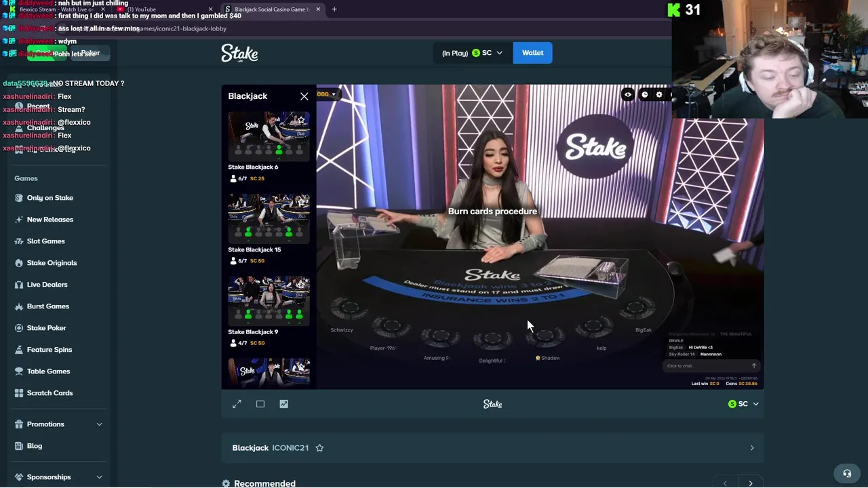Viewport: 868px width, 488px height.
Task: Open Only on Stake games
Action: coord(50,198)
